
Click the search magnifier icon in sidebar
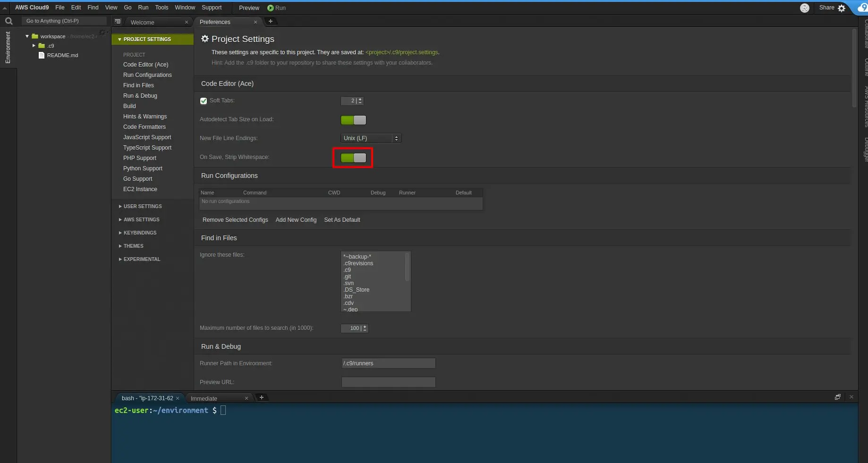click(9, 21)
